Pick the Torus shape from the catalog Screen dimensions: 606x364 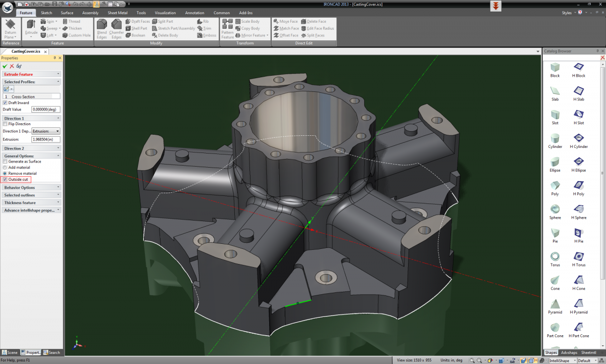(555, 256)
